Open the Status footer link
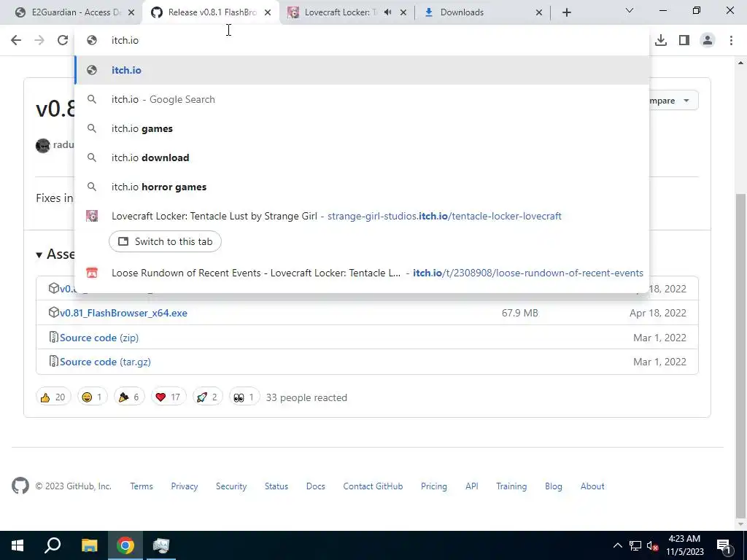747x560 pixels. [276, 486]
